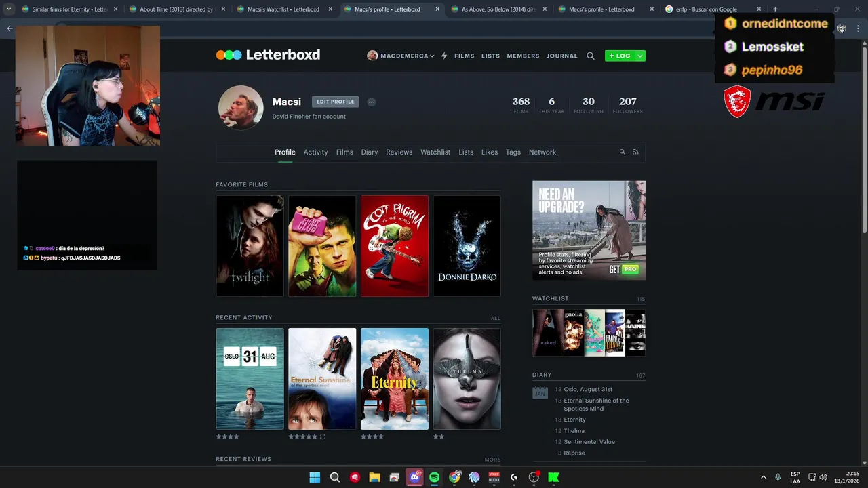Image resolution: width=868 pixels, height=488 pixels.
Task: Click Macsi's profile avatar picture
Action: 241,107
